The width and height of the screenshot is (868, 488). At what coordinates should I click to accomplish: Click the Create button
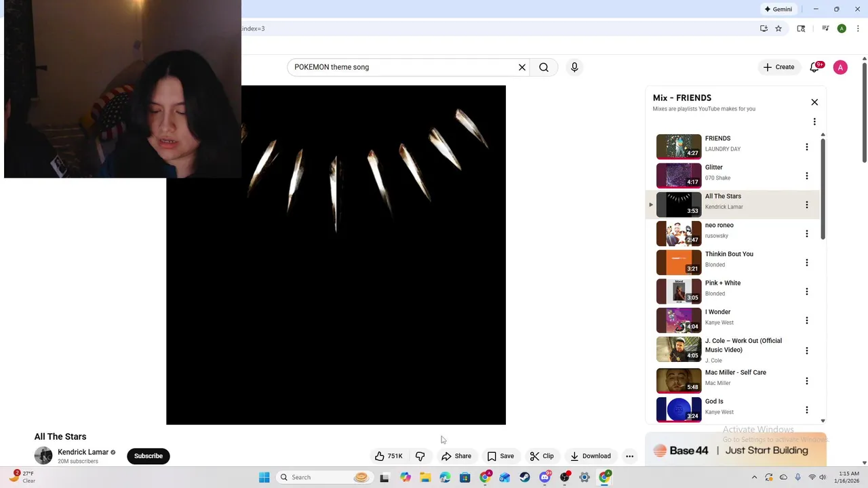pos(778,67)
